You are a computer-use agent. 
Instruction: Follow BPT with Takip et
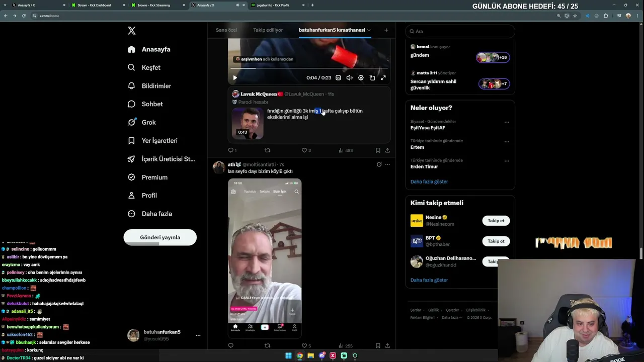pyautogui.click(x=496, y=241)
